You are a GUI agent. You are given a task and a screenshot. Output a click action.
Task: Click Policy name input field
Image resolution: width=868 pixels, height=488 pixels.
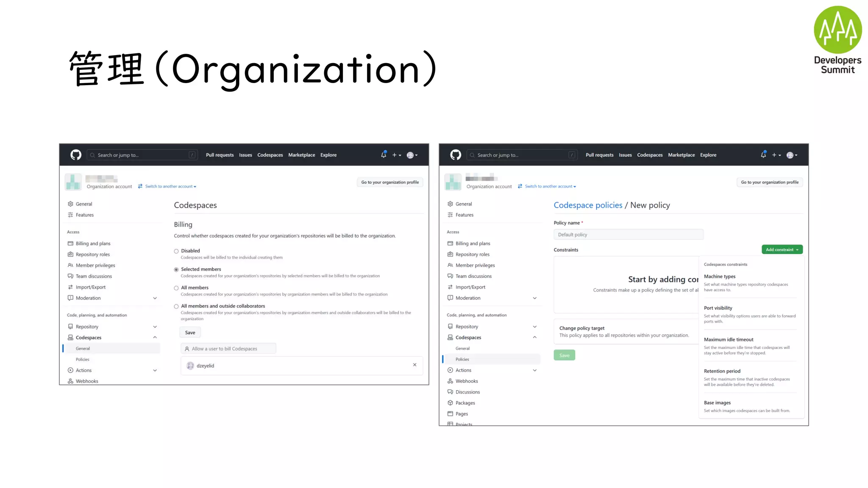(x=629, y=235)
